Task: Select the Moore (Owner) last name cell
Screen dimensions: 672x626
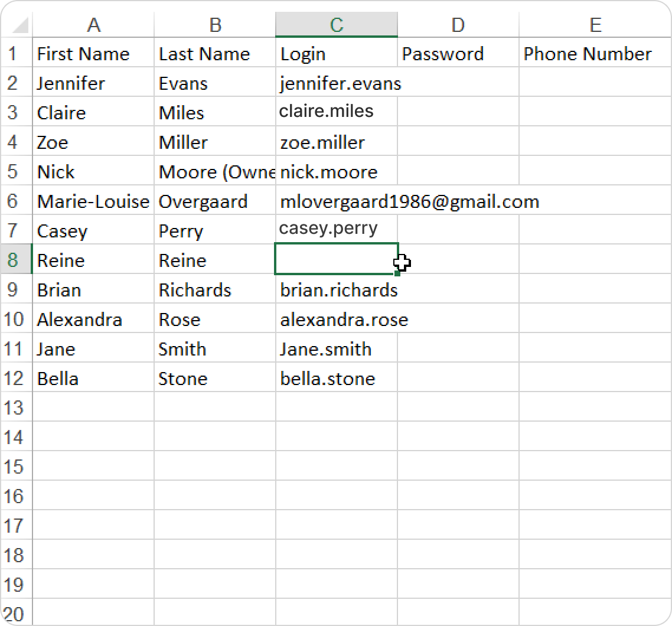Action: point(215,172)
